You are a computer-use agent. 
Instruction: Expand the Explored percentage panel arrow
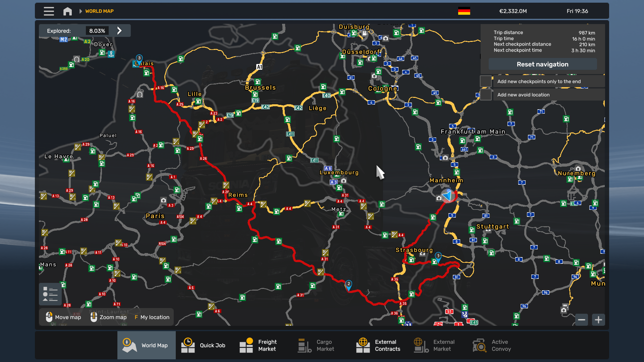[x=119, y=31]
